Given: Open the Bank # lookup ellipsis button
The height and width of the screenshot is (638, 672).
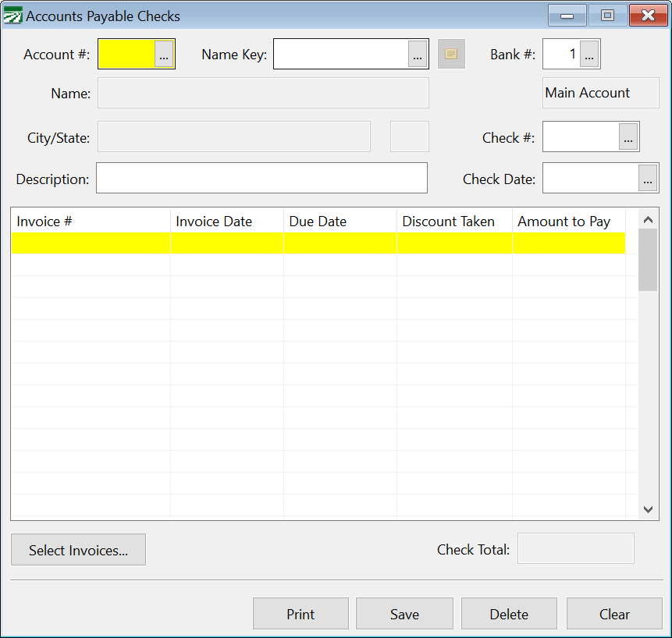Looking at the screenshot, I should (x=589, y=55).
